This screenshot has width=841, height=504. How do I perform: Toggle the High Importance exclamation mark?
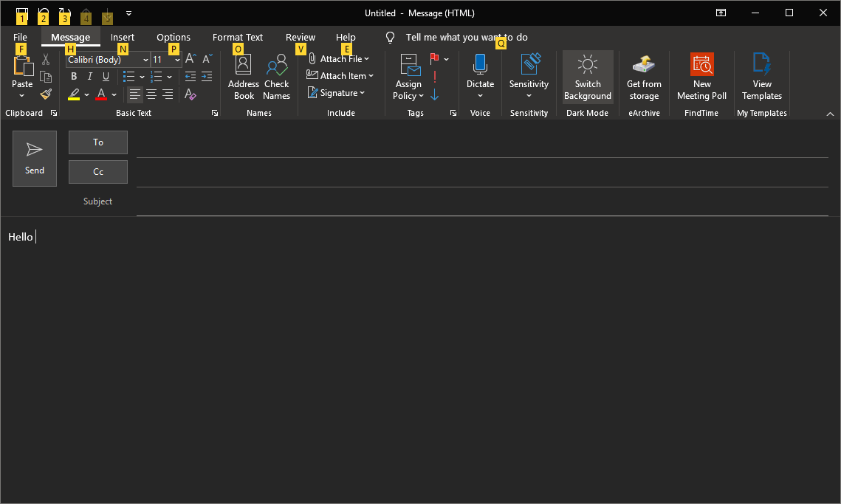pyautogui.click(x=434, y=77)
